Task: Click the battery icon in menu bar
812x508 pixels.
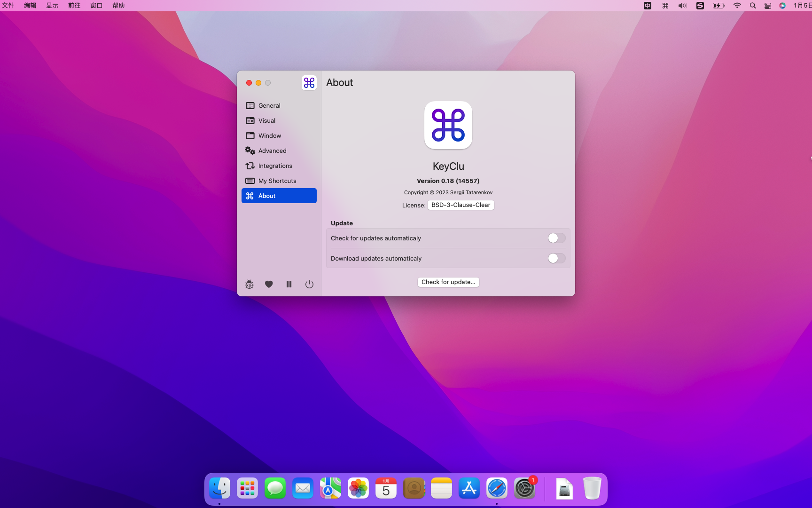Action: [718, 6]
